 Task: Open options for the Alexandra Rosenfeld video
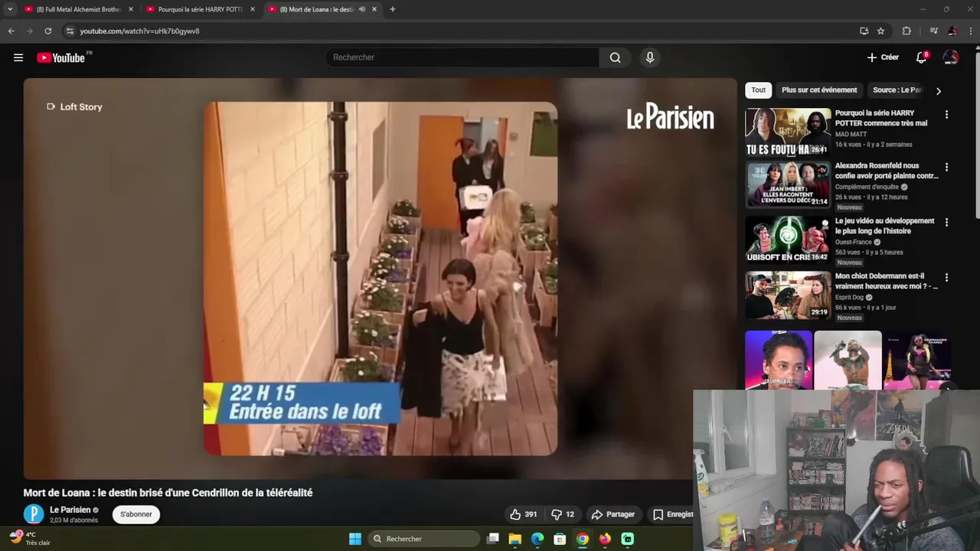coord(946,167)
